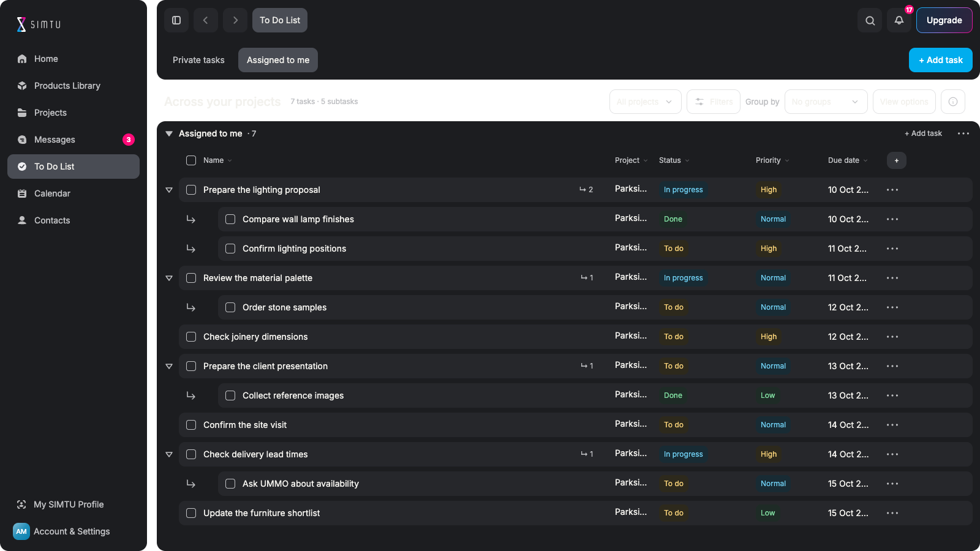Screen dimensions: 980x551
Task: Open options for Assigned to me group
Action: coord(963,133)
